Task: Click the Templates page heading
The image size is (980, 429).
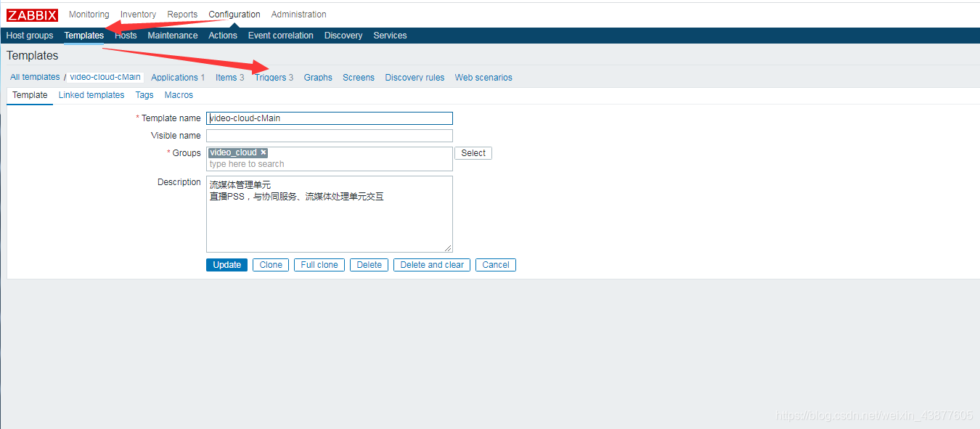Action: coord(33,56)
